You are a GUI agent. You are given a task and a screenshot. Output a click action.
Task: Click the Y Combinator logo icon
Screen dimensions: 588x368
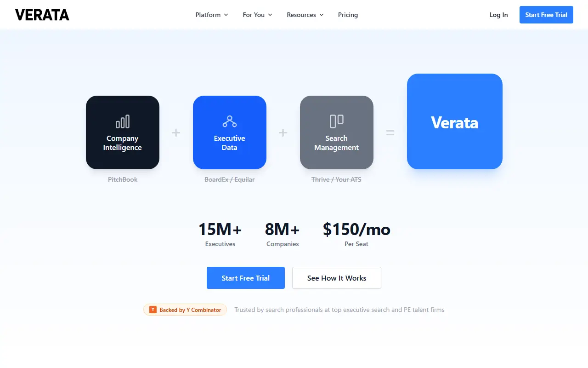pyautogui.click(x=153, y=310)
